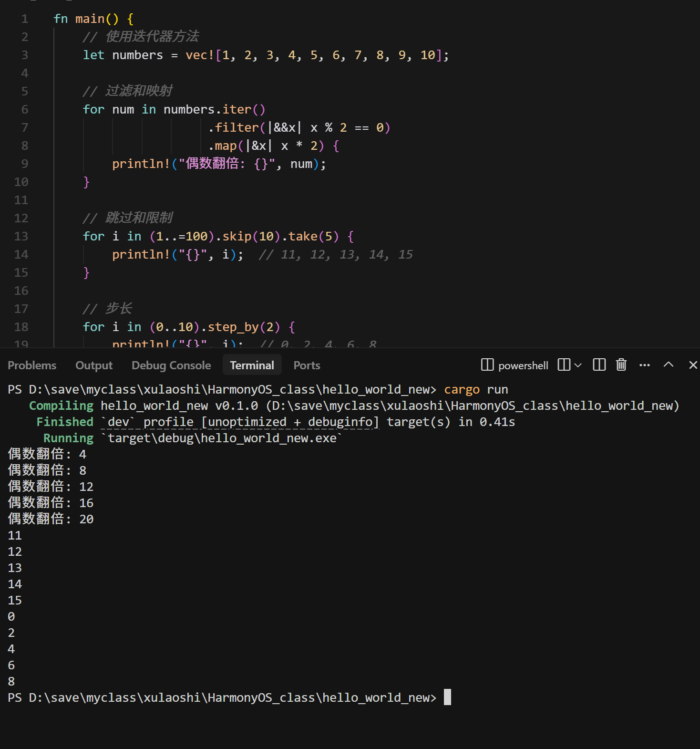Click the powershell terminal profile label

pyautogui.click(x=523, y=365)
